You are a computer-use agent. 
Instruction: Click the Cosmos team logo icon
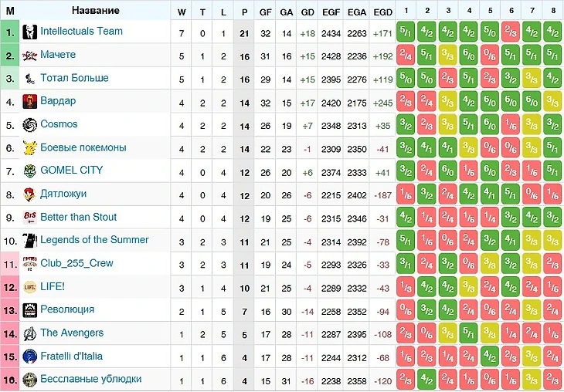[29, 124]
